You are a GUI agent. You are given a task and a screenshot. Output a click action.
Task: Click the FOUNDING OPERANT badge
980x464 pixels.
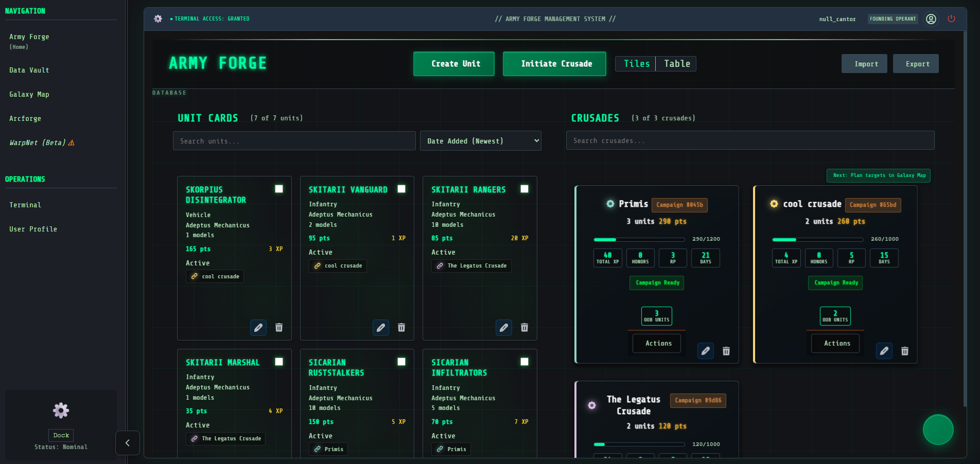(x=893, y=19)
